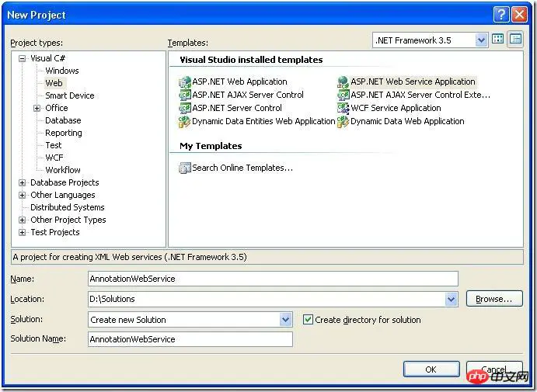Open the .NET Framework version dropdown

(x=481, y=40)
